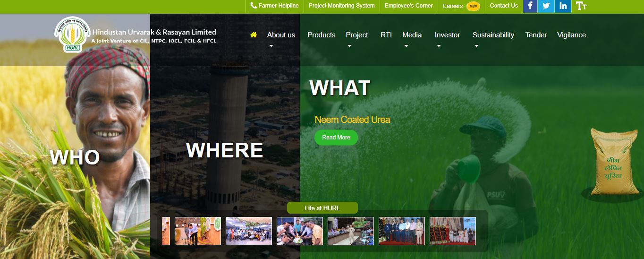Screen dimensions: 644x259
Task: Select the WHAT panel heading
Action: [x=339, y=88]
